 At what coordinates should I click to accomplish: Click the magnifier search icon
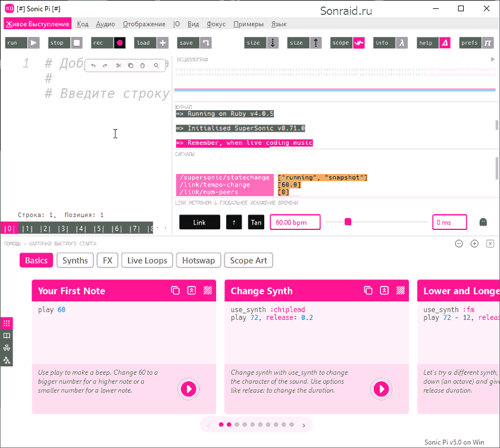pos(156,66)
